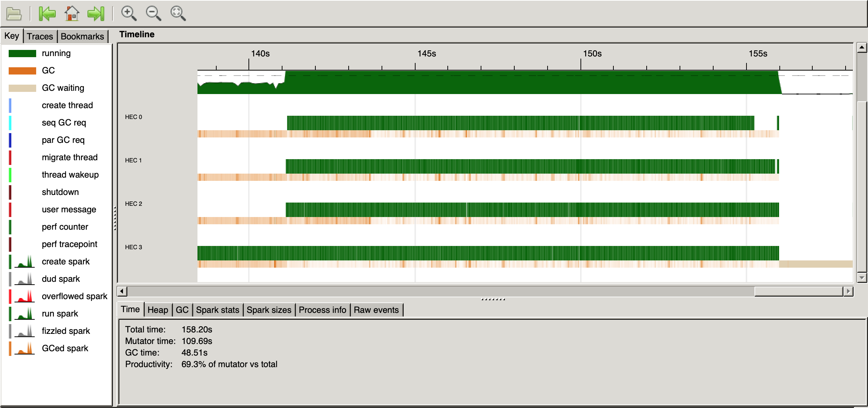Viewport: 868px width, 408px height.
Task: Click the orange GC color swatch
Action: [x=22, y=71]
